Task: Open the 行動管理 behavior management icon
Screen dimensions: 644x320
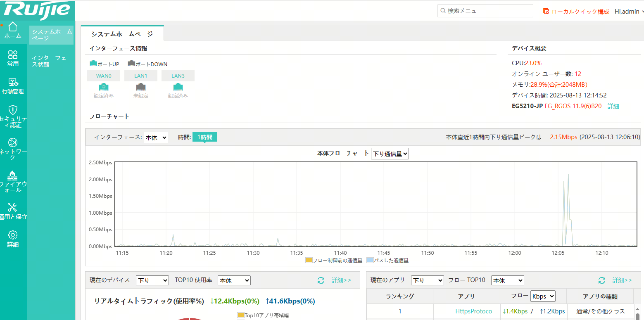Action: click(x=13, y=83)
